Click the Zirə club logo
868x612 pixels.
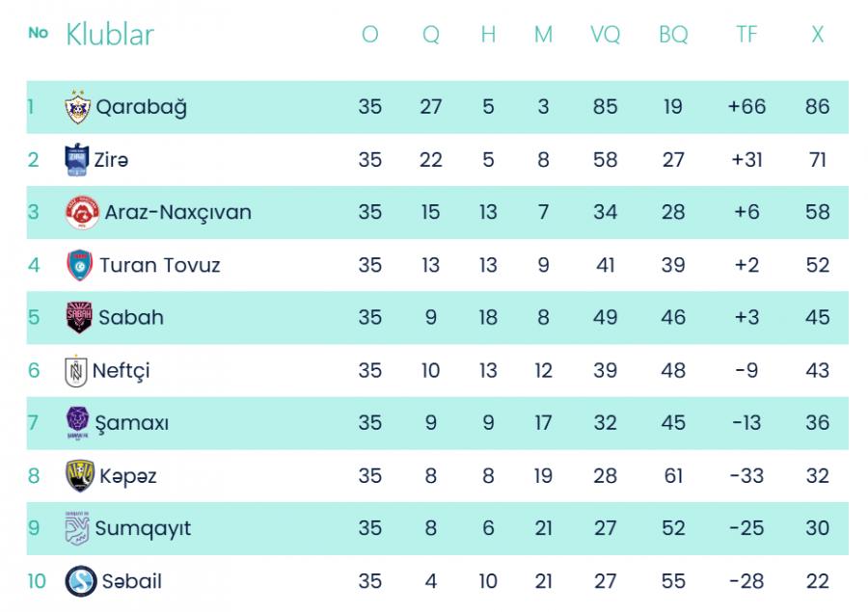pos(76,159)
